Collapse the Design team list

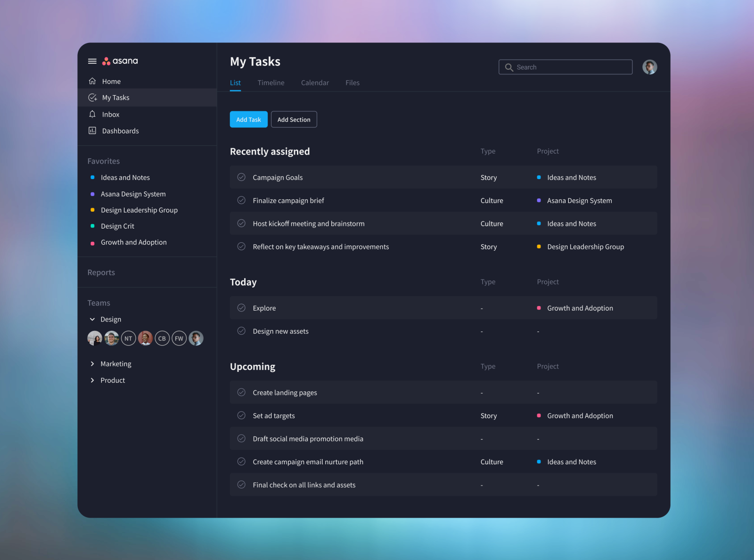[92, 319]
